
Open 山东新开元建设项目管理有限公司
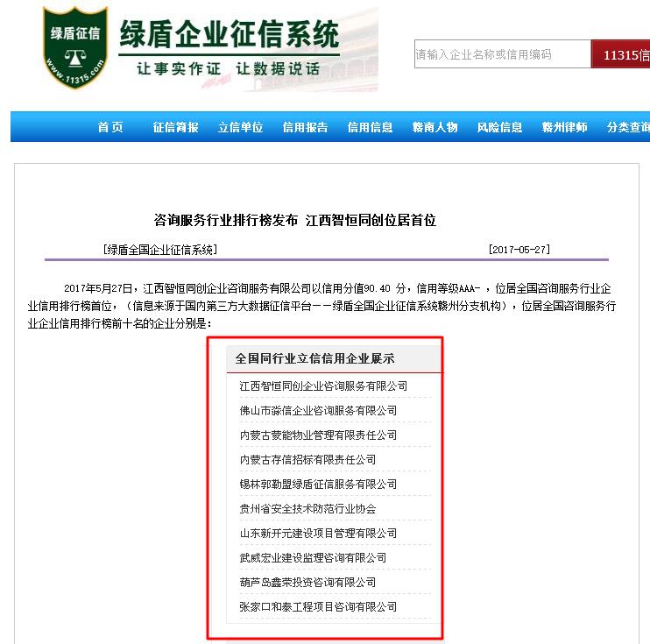tap(318, 533)
